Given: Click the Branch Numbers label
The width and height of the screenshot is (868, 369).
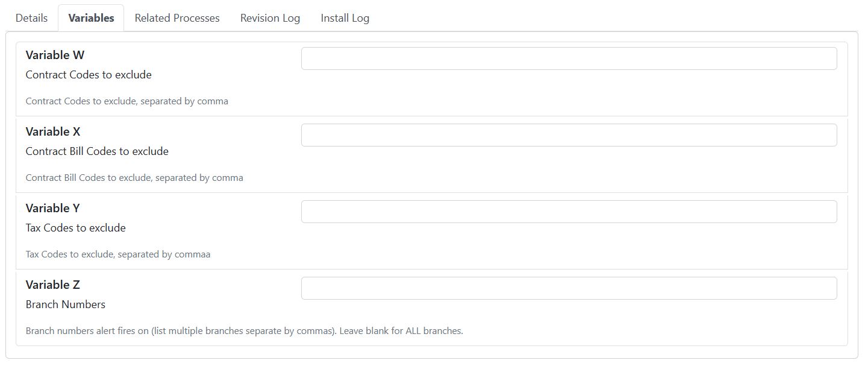Looking at the screenshot, I should [x=65, y=304].
